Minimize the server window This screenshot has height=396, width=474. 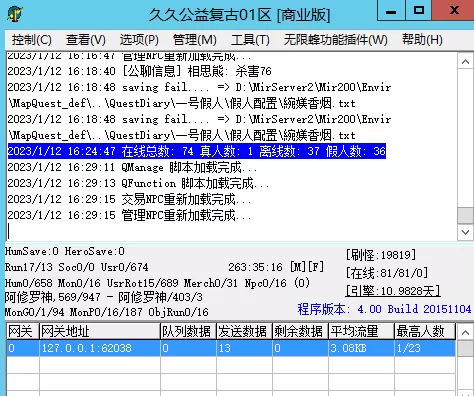point(391,11)
